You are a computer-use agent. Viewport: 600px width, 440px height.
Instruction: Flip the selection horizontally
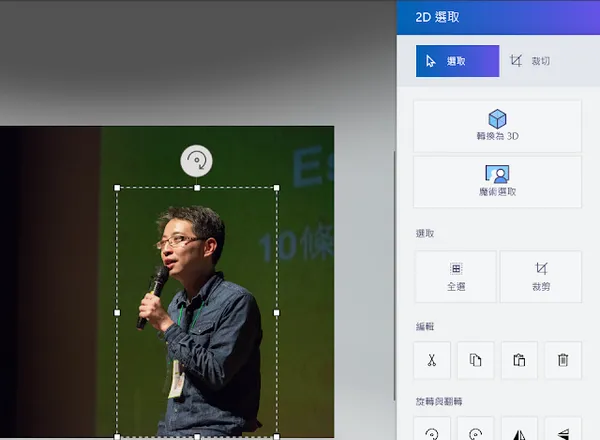[519, 432]
